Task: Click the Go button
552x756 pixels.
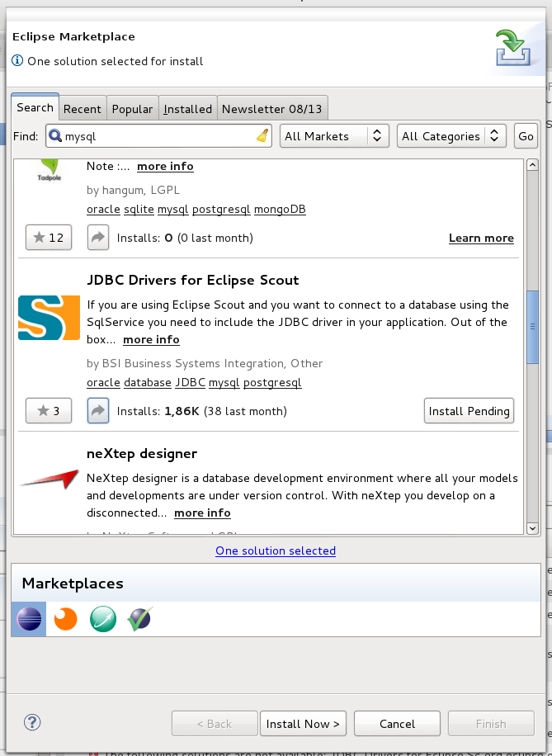Action: coord(526,136)
